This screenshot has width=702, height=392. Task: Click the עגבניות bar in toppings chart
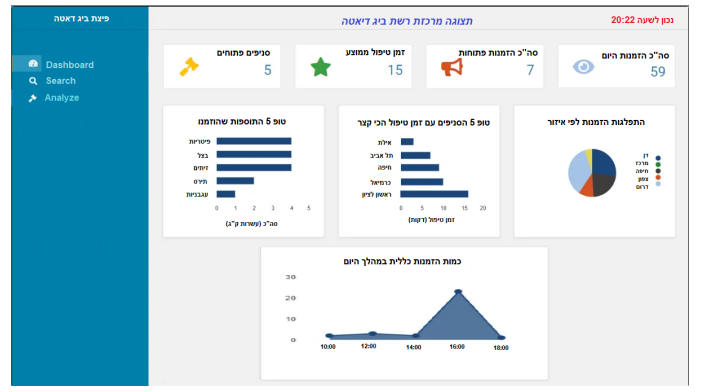coord(226,194)
